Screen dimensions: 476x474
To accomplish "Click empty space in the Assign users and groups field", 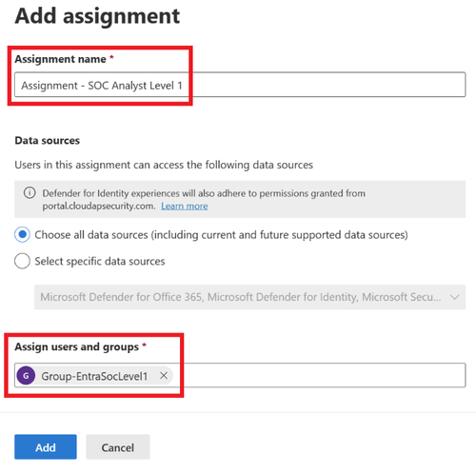I will pos(317,375).
